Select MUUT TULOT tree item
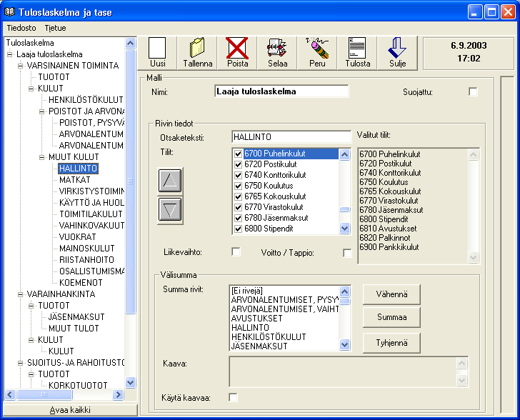The width and height of the screenshot is (520, 420). click(x=74, y=329)
